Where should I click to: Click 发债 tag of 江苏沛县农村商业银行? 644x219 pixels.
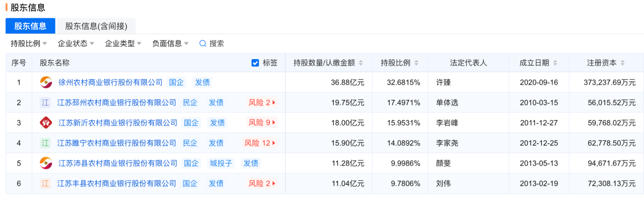[x=251, y=163]
